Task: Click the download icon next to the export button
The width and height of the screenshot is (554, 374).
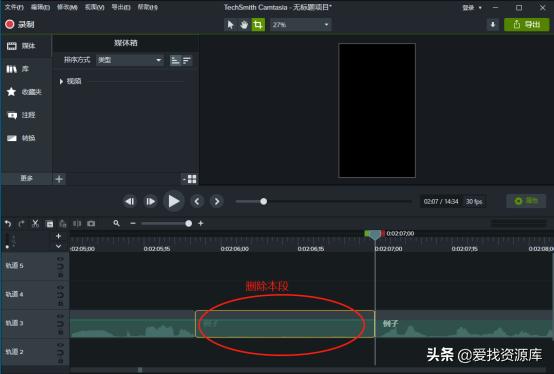Action: (493, 25)
